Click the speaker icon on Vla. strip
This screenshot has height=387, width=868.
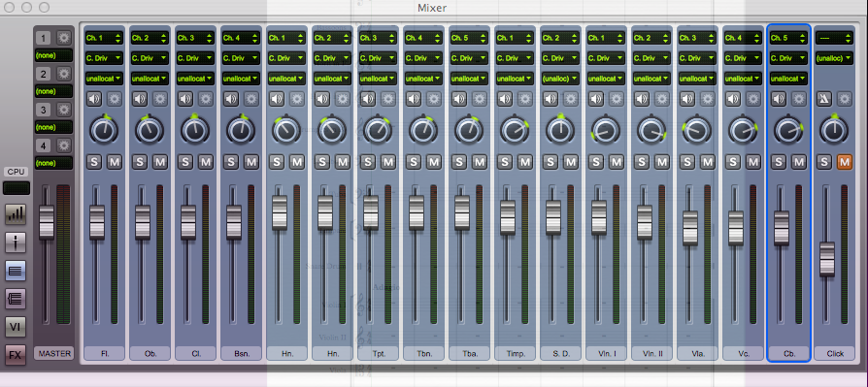point(686,99)
